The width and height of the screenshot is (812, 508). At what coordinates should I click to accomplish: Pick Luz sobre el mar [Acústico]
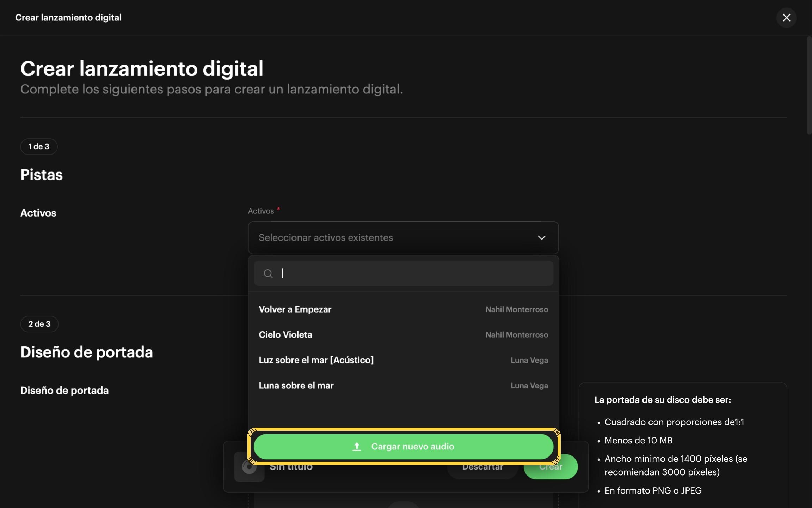click(x=403, y=360)
